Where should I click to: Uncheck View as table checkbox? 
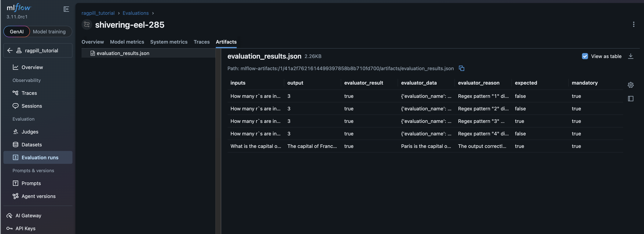click(x=585, y=56)
